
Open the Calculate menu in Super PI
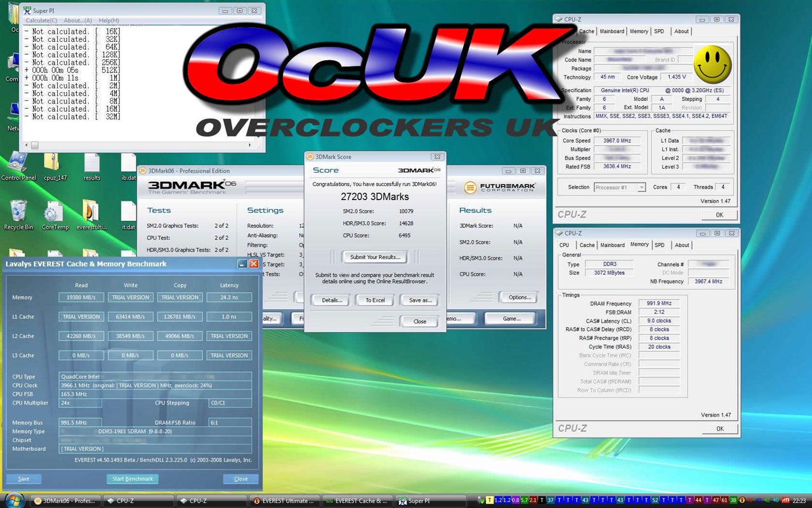(x=41, y=20)
